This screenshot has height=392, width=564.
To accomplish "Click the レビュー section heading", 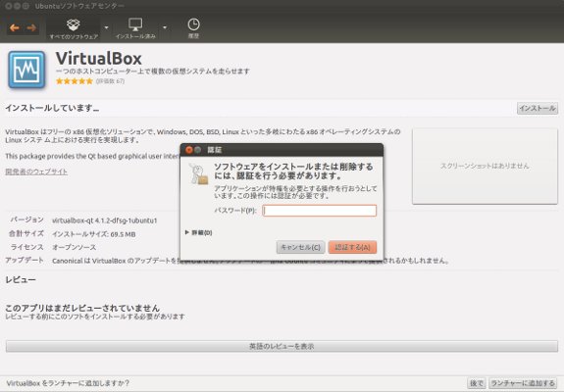I will click(x=21, y=279).
